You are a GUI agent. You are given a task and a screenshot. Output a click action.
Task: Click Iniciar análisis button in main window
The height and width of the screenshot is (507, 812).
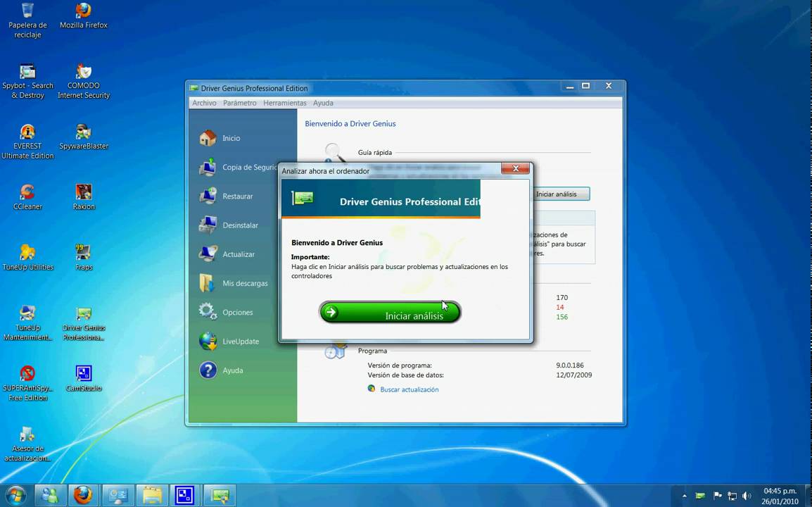pos(561,194)
